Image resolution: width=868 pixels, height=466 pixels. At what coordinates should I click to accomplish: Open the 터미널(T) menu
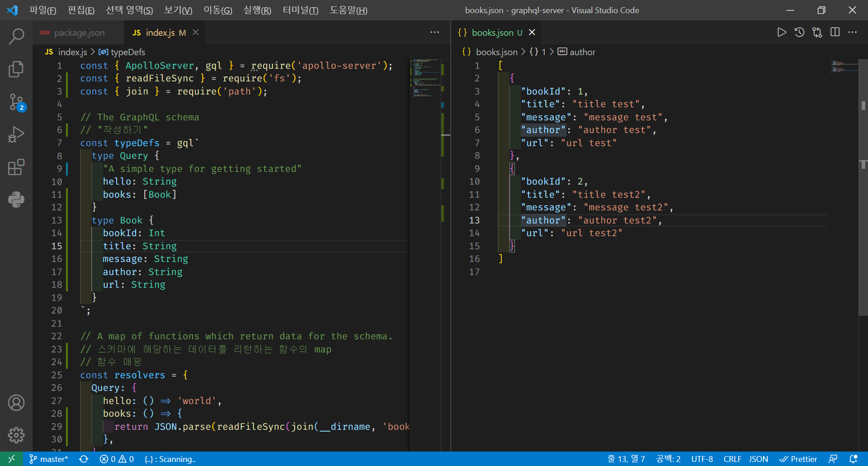coord(300,10)
